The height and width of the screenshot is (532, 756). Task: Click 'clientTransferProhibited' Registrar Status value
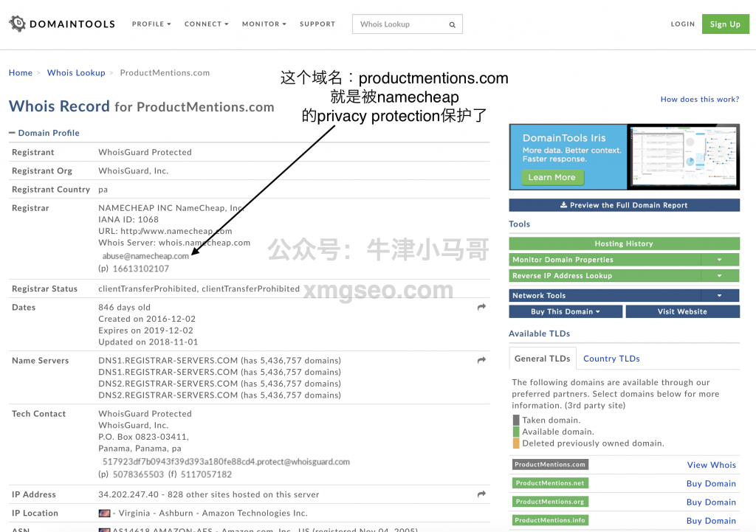click(199, 289)
